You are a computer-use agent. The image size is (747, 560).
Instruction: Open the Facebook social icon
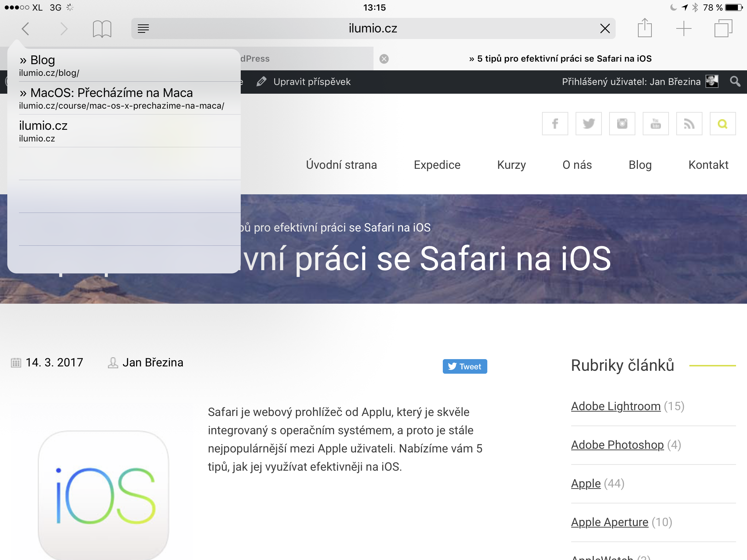click(555, 124)
